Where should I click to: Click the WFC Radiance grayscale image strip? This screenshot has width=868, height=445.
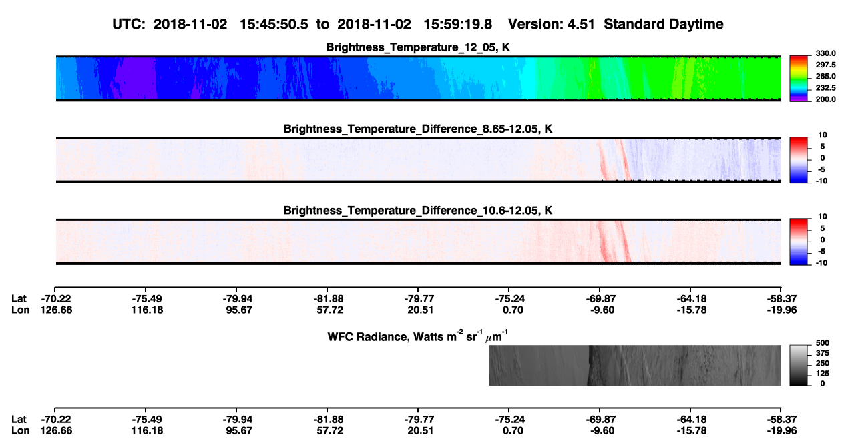(x=635, y=366)
